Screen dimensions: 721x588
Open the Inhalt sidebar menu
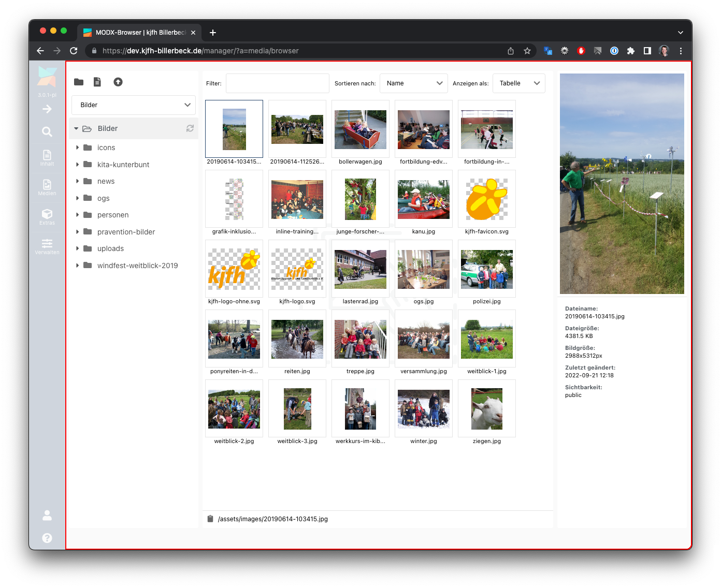coord(47,157)
